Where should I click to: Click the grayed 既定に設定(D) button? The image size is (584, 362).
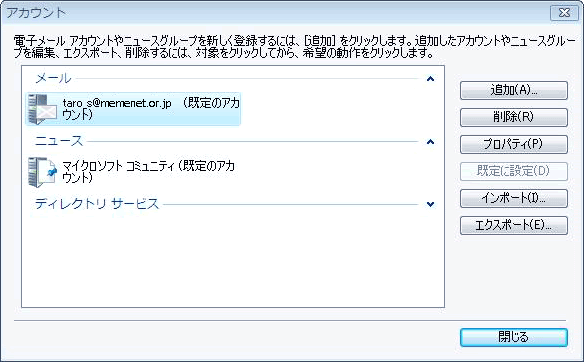coord(514,171)
